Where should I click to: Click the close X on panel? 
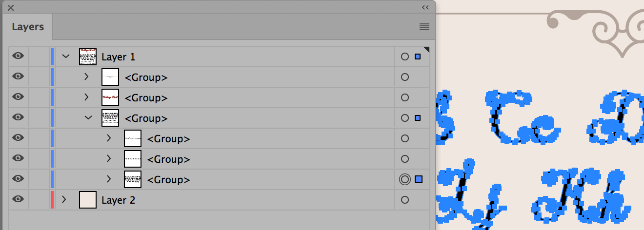click(x=11, y=8)
